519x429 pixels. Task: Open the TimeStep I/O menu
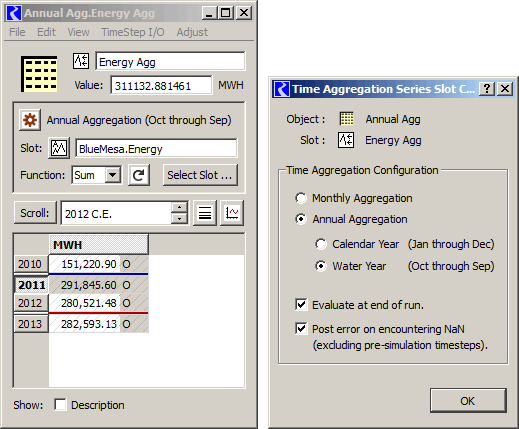133,32
